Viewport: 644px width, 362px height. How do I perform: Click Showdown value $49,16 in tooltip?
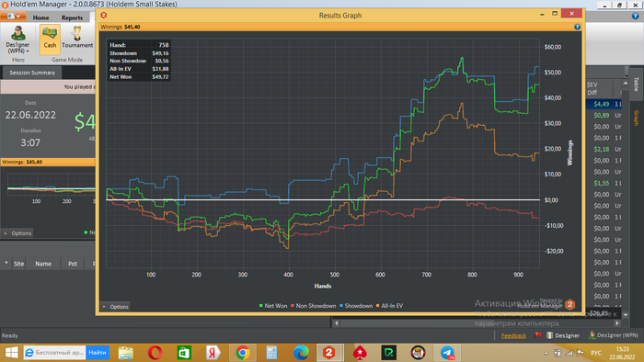coord(161,53)
